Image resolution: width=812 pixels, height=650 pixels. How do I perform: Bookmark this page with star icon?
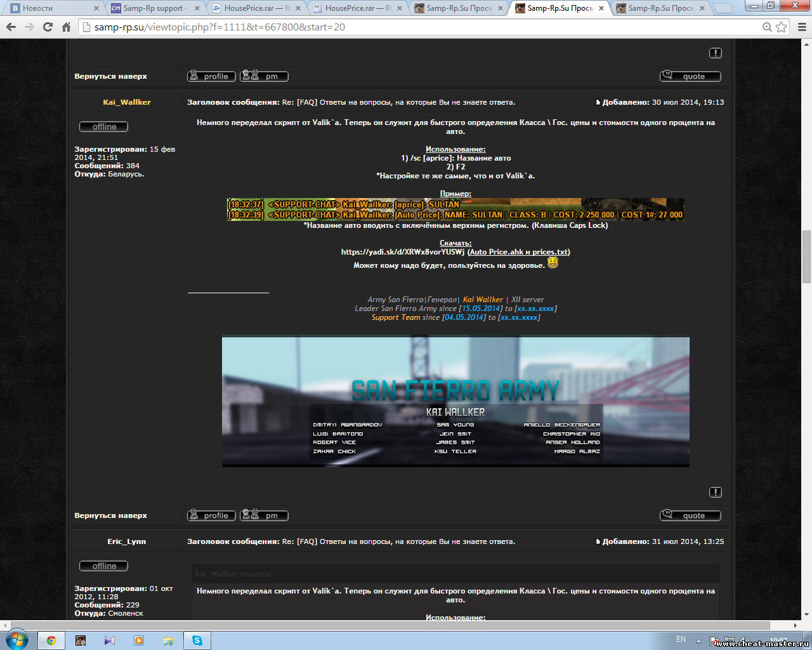pos(782,27)
